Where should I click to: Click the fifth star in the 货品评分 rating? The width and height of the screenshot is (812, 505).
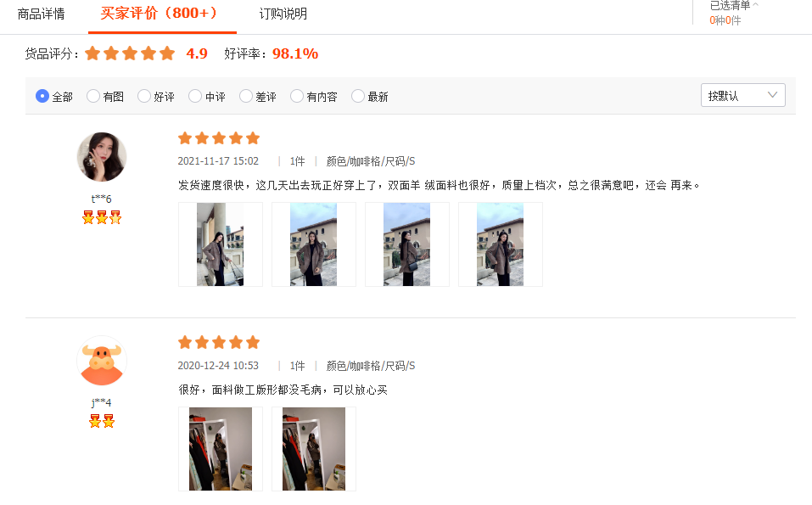pyautogui.click(x=165, y=53)
